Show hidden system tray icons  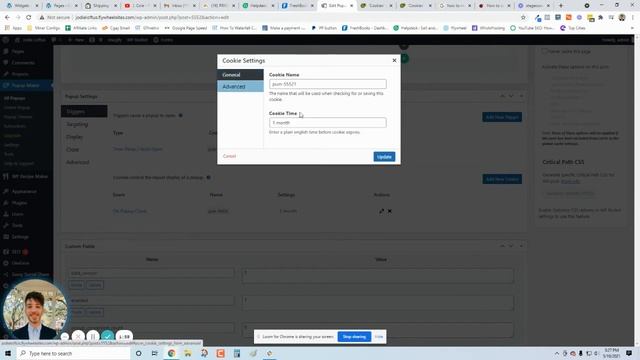tap(557, 353)
